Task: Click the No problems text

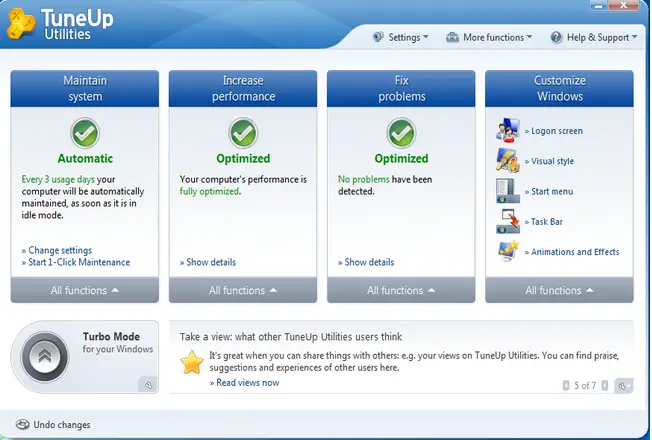Action: point(363,179)
